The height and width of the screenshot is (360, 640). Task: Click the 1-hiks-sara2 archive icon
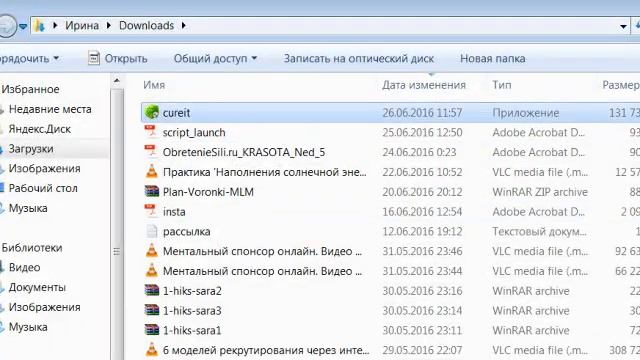pyautogui.click(x=151, y=290)
